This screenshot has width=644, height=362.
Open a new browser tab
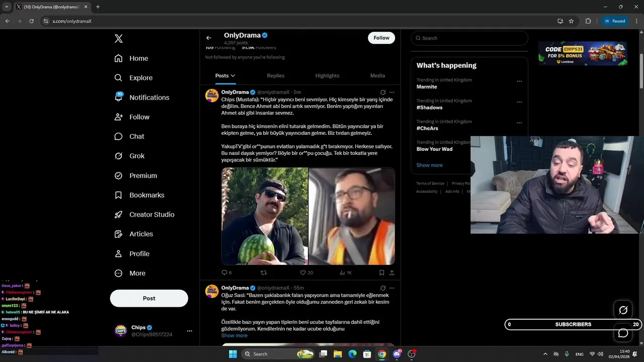tap(98, 7)
